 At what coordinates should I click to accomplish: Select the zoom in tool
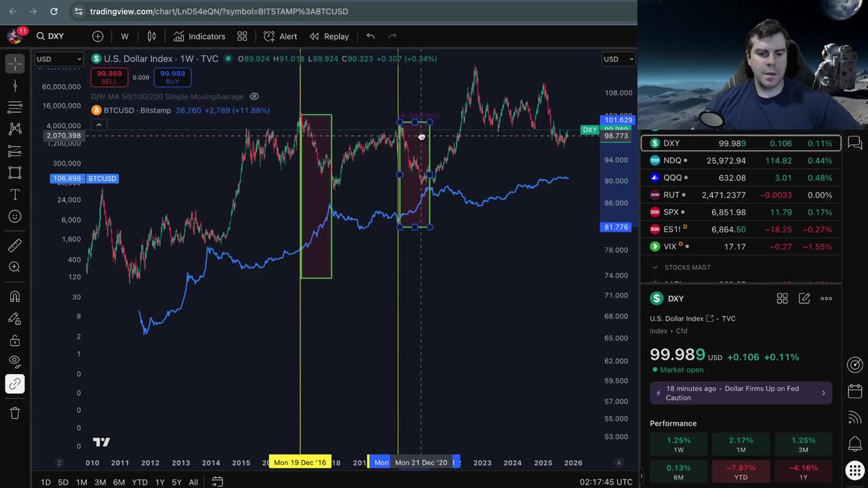pyautogui.click(x=15, y=267)
